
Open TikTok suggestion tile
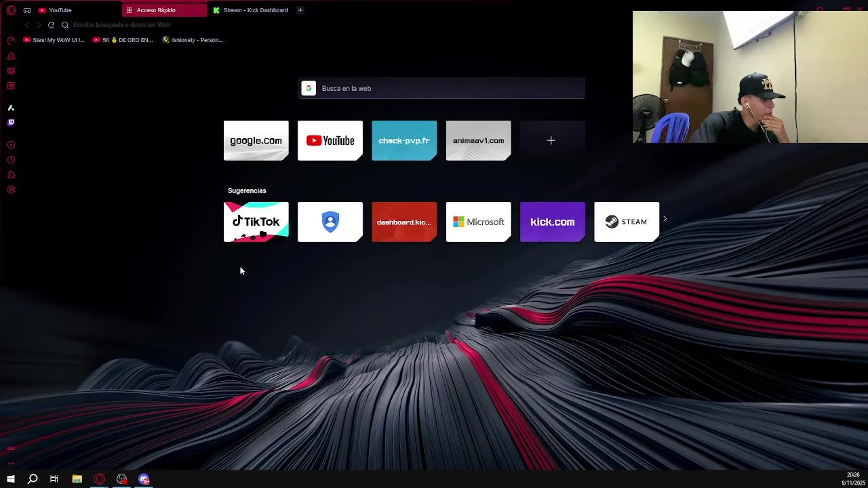pos(256,222)
